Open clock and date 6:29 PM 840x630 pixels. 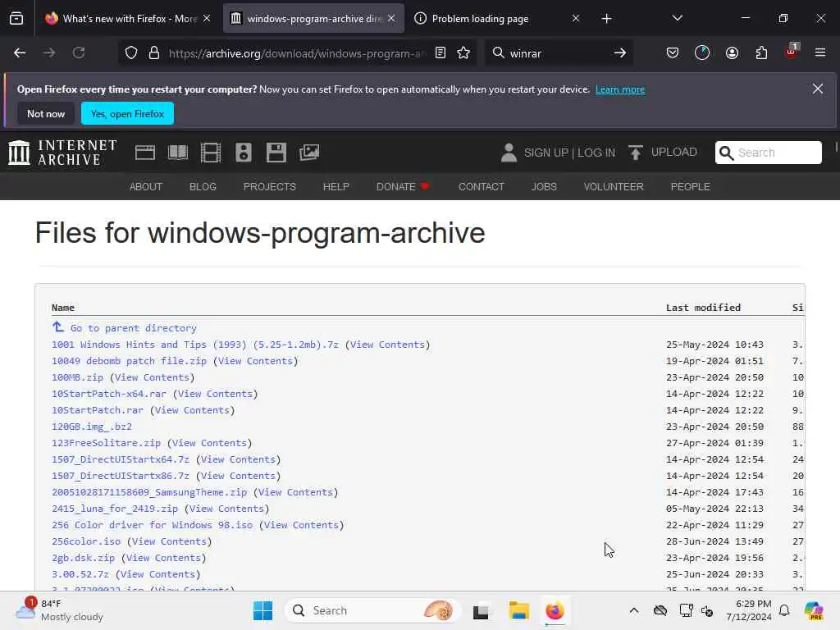tap(749, 610)
